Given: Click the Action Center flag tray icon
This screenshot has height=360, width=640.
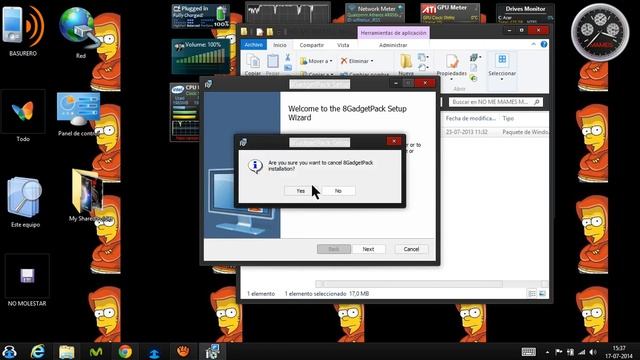Looking at the screenshot, I should [559, 352].
